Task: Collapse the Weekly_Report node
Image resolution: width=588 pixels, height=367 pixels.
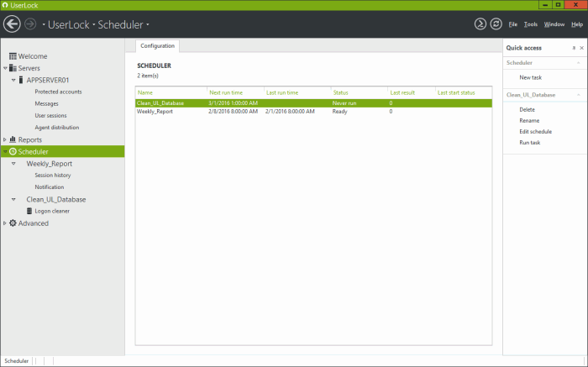Action: tap(13, 164)
